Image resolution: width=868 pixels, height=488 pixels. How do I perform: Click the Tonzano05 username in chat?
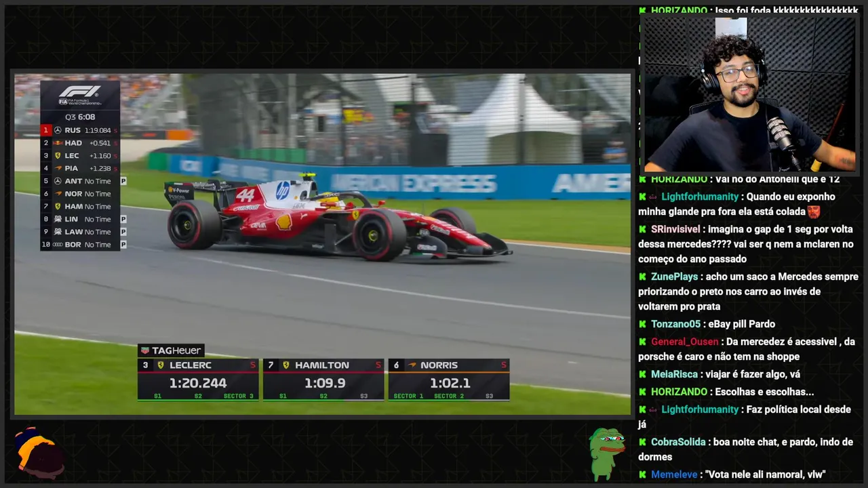pyautogui.click(x=675, y=324)
